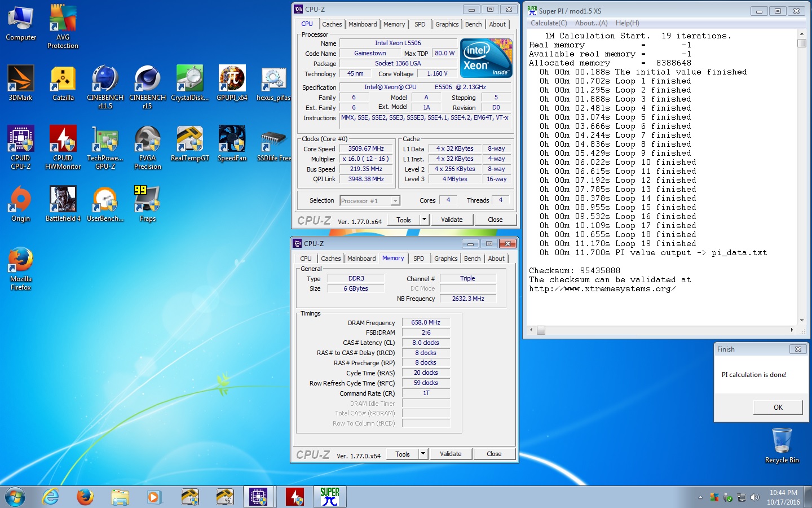Open Mozilla Firefox desktop shortcut

[21, 269]
